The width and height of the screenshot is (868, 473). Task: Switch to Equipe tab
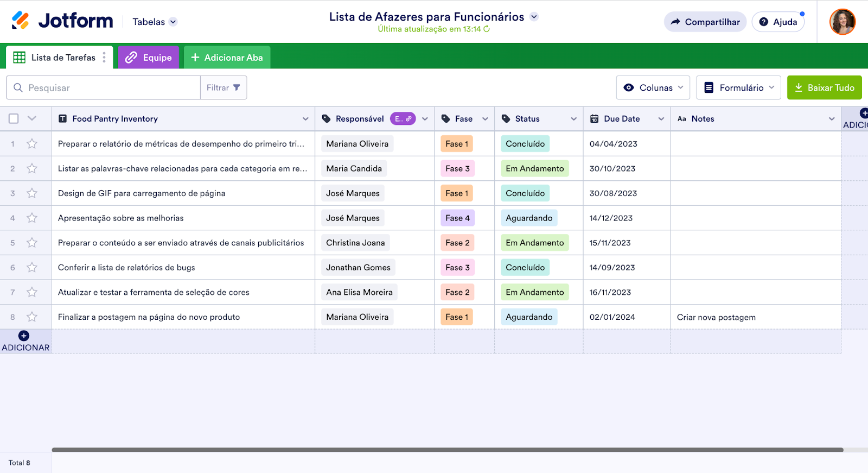pyautogui.click(x=148, y=58)
